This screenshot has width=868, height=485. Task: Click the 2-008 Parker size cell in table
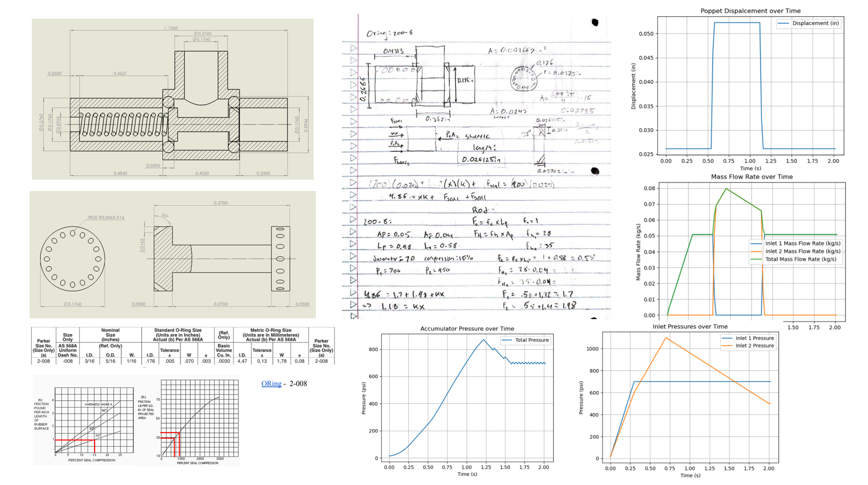pos(44,361)
